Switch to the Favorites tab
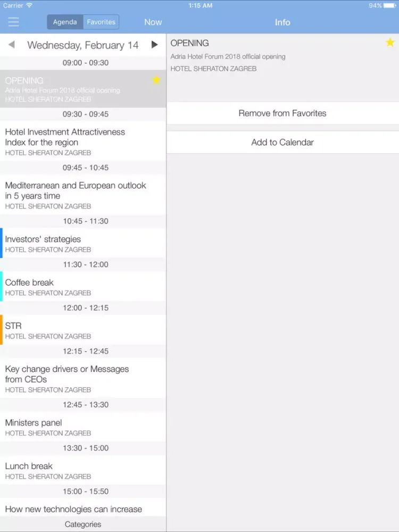Viewport: 399px width, 532px height. tap(101, 22)
